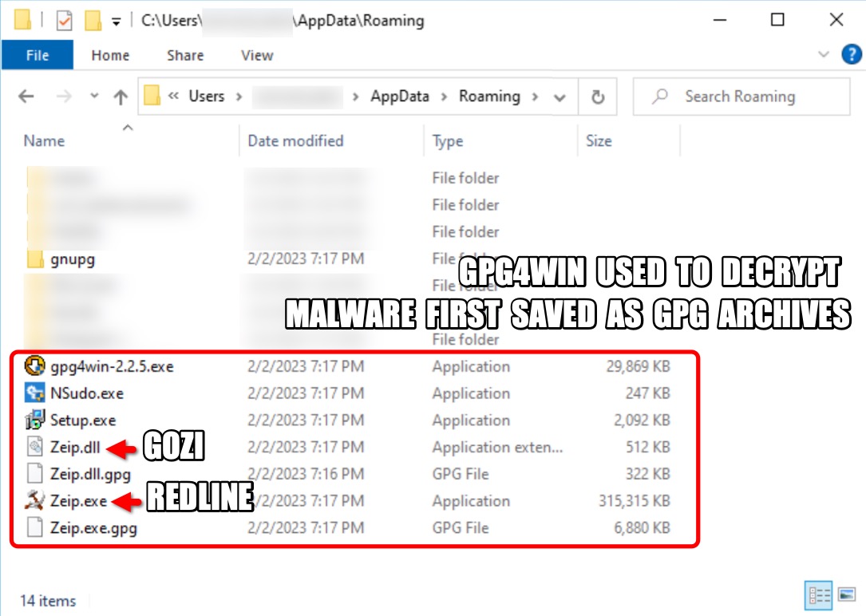Open Explorer Help icon
The image size is (866, 616).
pyautogui.click(x=851, y=54)
